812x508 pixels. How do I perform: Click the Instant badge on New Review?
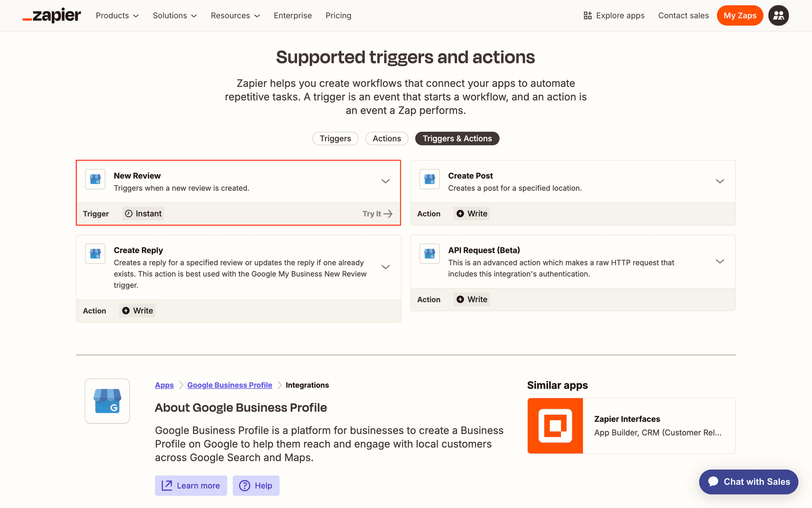143,214
